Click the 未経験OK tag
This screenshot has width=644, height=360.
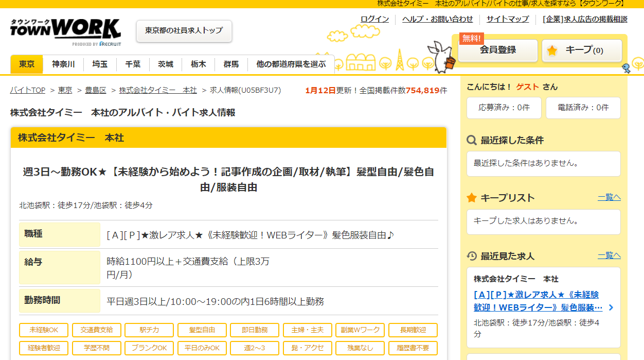[43, 330]
